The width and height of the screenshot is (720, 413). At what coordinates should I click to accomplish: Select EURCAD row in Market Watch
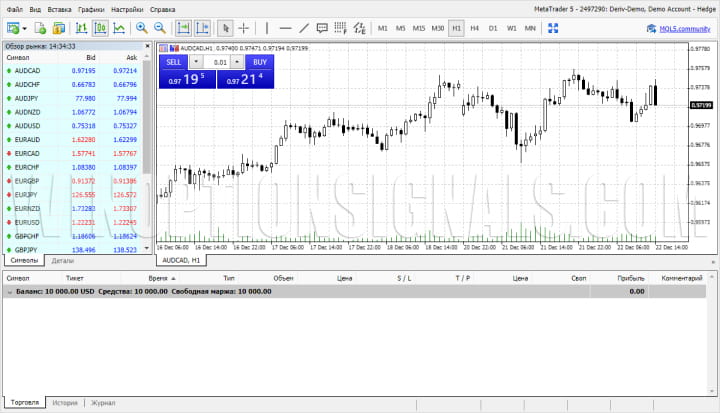pyautogui.click(x=73, y=153)
